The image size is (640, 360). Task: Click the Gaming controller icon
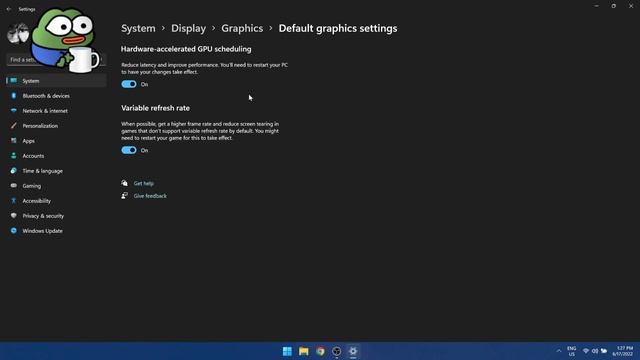[14, 186]
